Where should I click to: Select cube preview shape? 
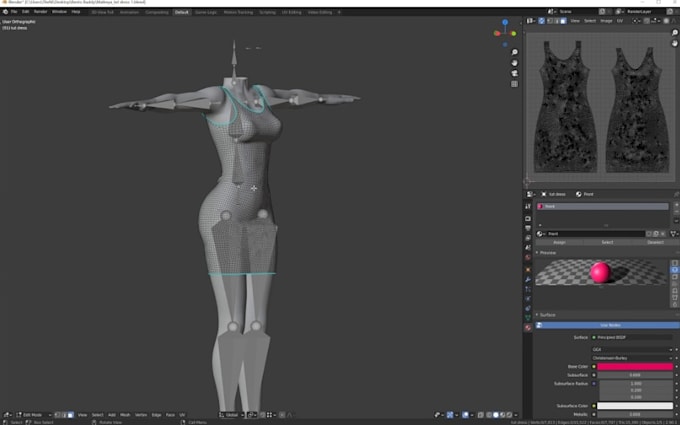click(675, 277)
